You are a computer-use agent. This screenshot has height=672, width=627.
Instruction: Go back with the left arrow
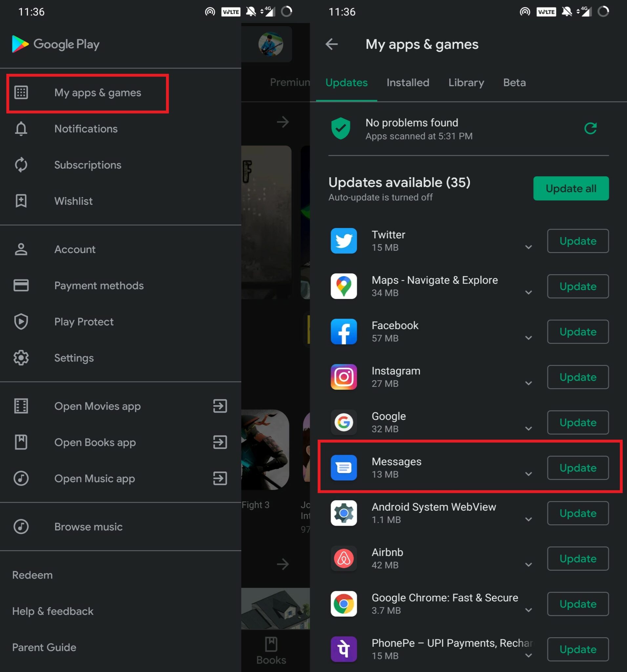[332, 44]
